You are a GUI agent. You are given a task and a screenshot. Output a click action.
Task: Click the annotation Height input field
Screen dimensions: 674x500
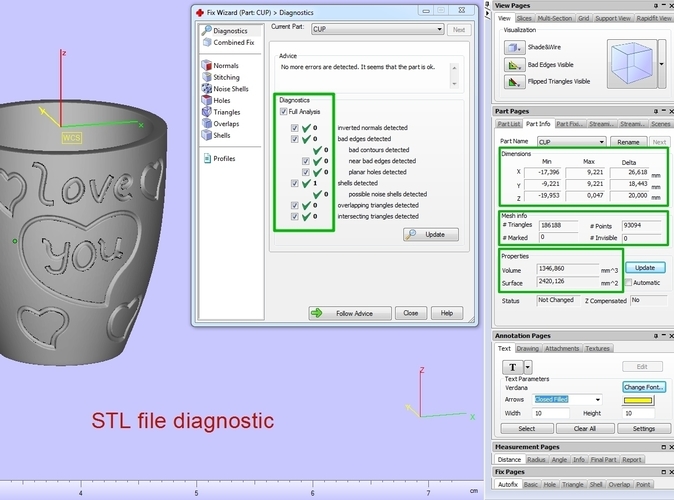638,413
